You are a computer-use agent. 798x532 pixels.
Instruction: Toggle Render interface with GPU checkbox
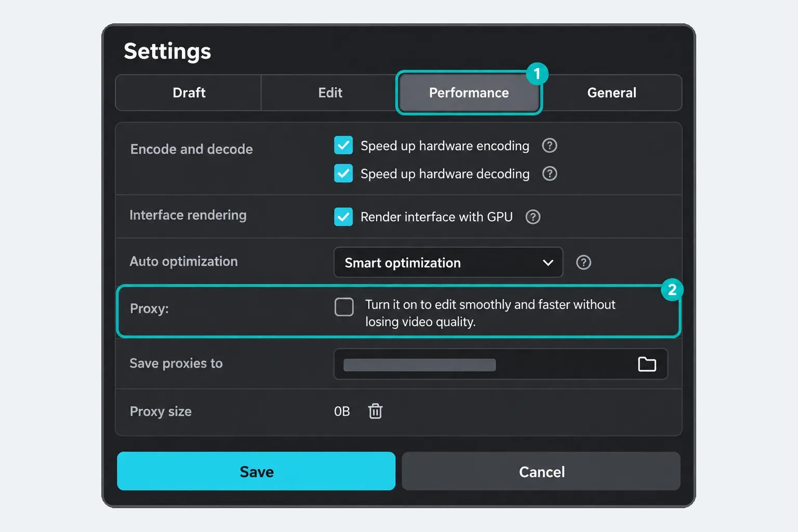pos(343,217)
